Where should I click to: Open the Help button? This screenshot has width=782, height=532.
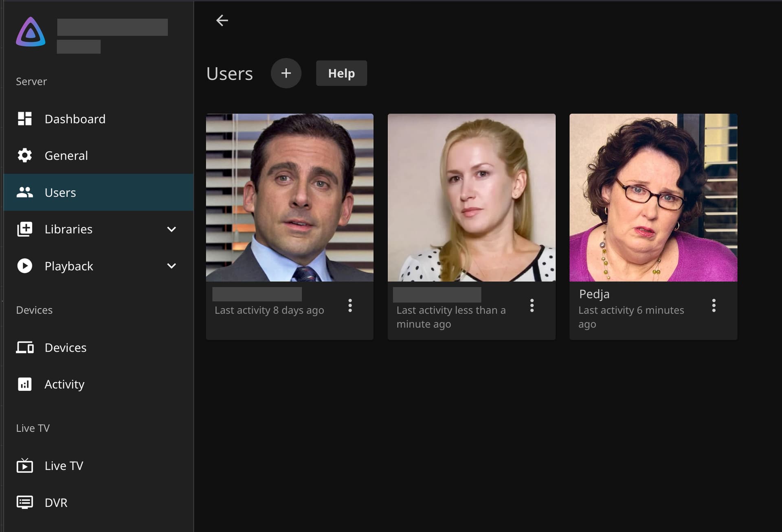point(341,73)
